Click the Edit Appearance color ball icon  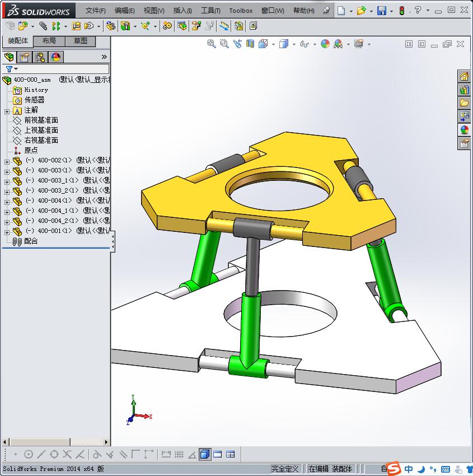coord(325,44)
